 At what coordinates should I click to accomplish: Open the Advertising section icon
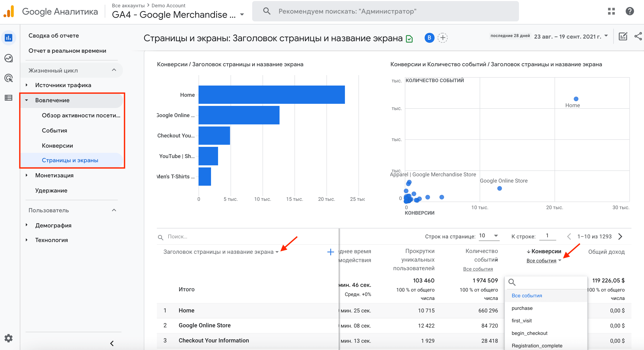[9, 78]
